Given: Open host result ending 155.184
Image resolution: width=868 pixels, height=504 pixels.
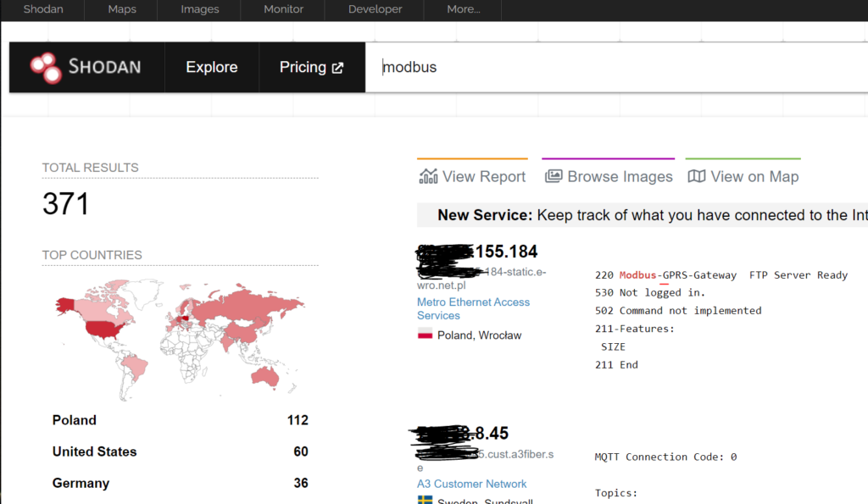Looking at the screenshot, I should pyautogui.click(x=477, y=252).
